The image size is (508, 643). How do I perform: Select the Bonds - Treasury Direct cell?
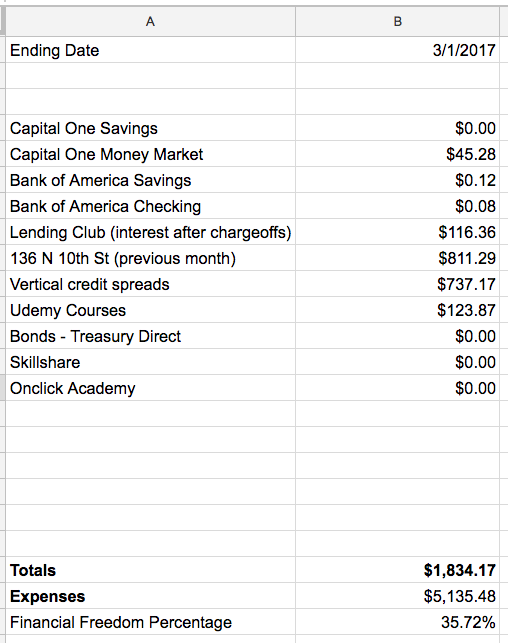(x=150, y=336)
